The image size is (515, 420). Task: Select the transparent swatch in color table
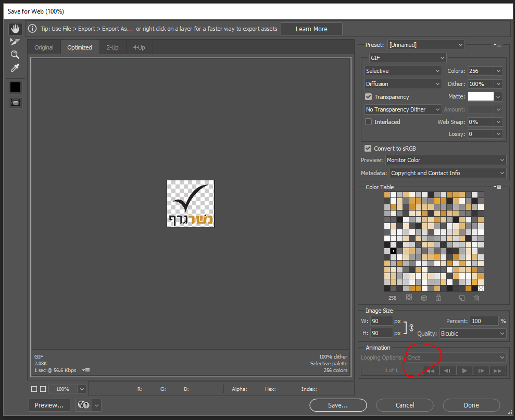[481, 289]
